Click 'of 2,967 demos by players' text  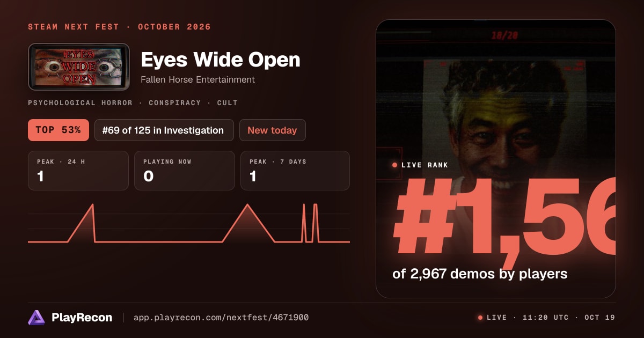coord(480,274)
